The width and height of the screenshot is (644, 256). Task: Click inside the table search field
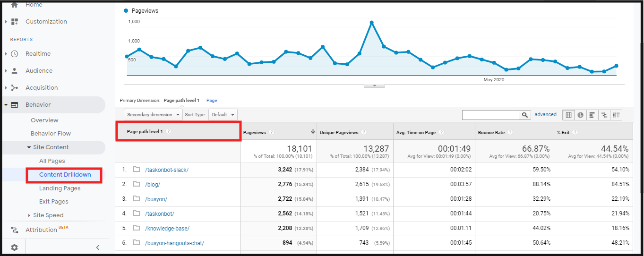click(490, 115)
